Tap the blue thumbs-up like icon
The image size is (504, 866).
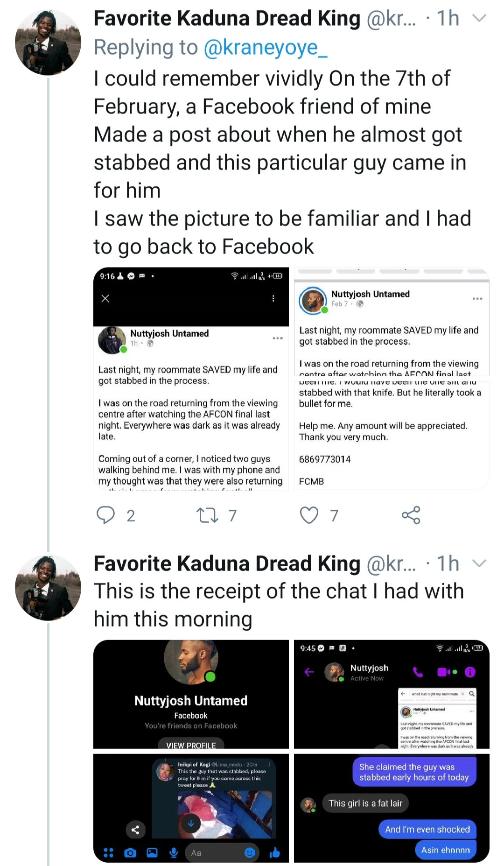[275, 853]
